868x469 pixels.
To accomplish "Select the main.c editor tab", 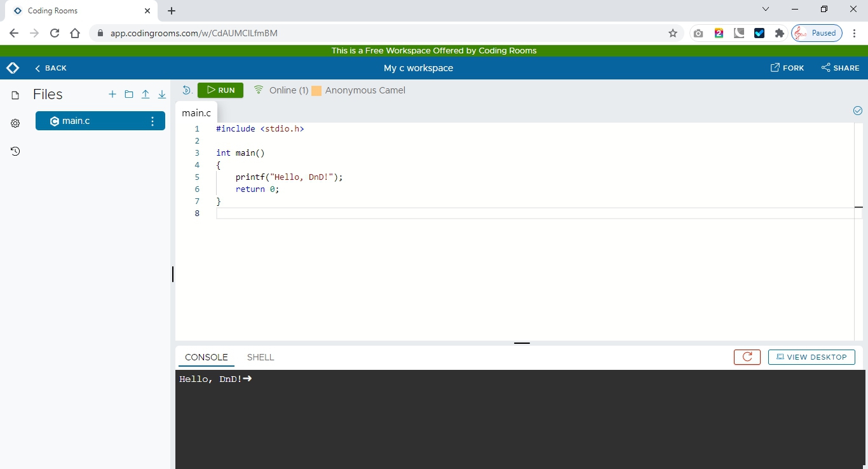I will tap(196, 112).
